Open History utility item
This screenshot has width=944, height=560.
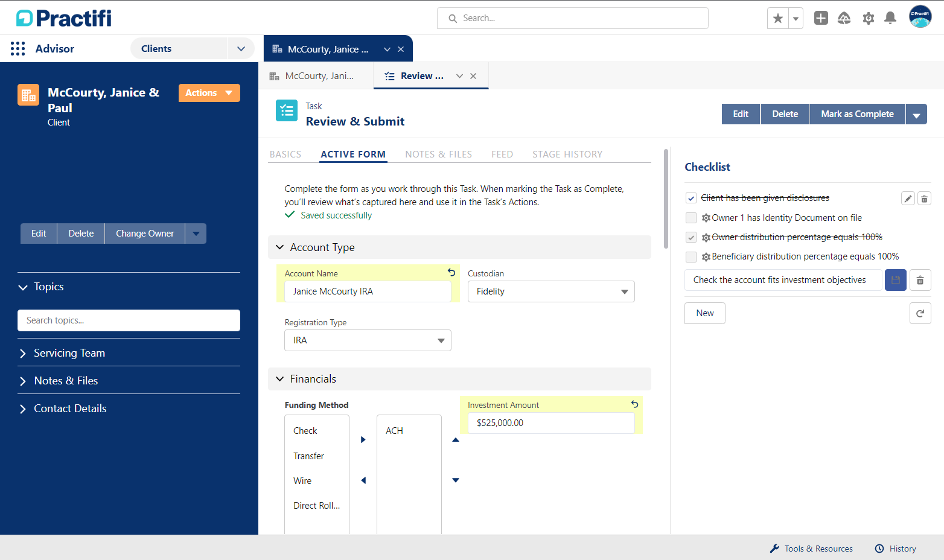(x=896, y=549)
